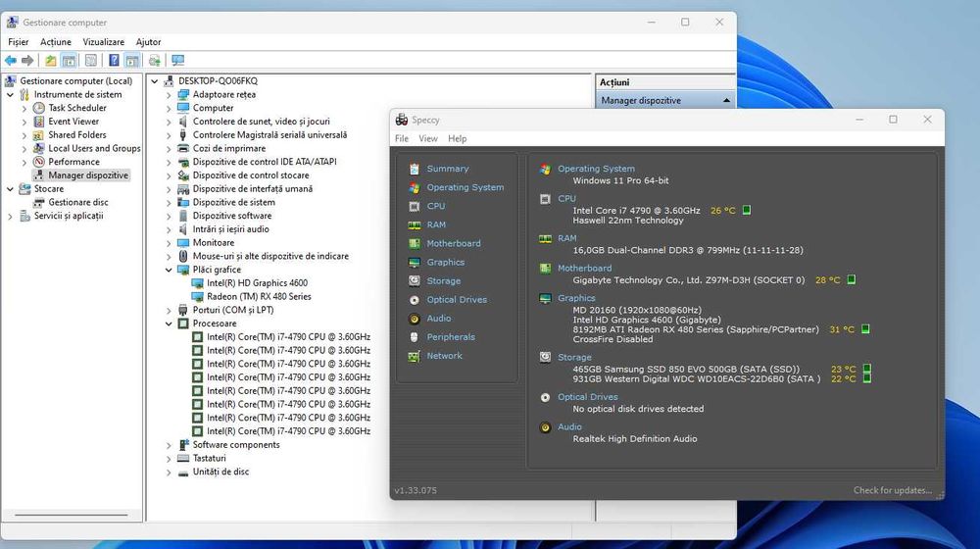Collapse the Procesoare device category
Image resolution: width=980 pixels, height=549 pixels.
[x=169, y=324]
